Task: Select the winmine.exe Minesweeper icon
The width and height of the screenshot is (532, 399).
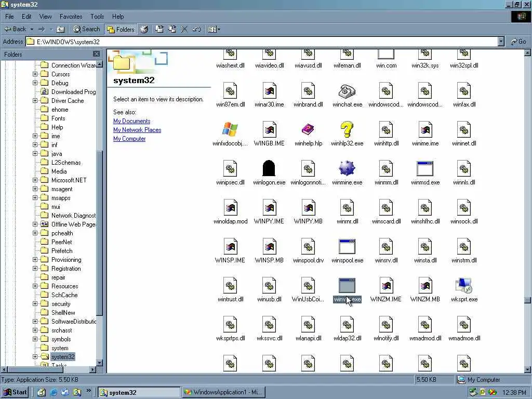Action: tap(347, 168)
